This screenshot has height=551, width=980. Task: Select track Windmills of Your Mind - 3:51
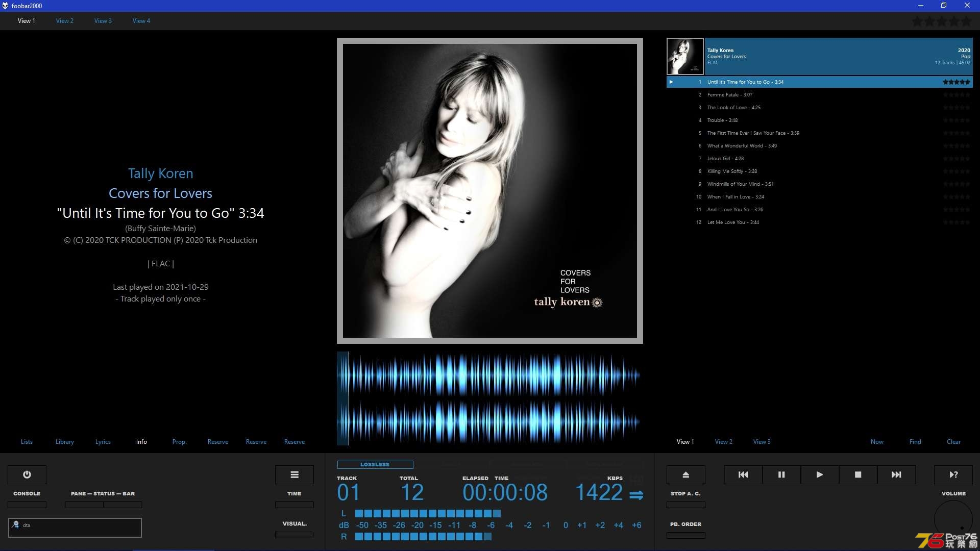[820, 184]
